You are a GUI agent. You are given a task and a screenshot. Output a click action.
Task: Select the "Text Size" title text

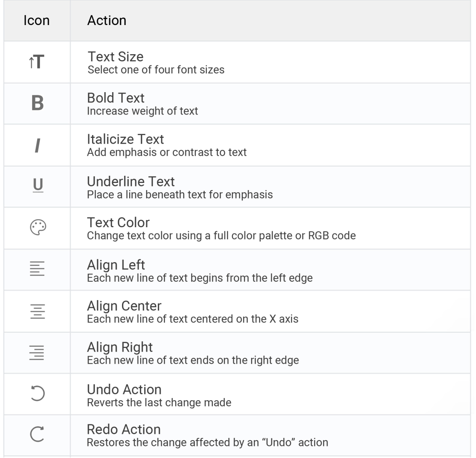(x=115, y=57)
